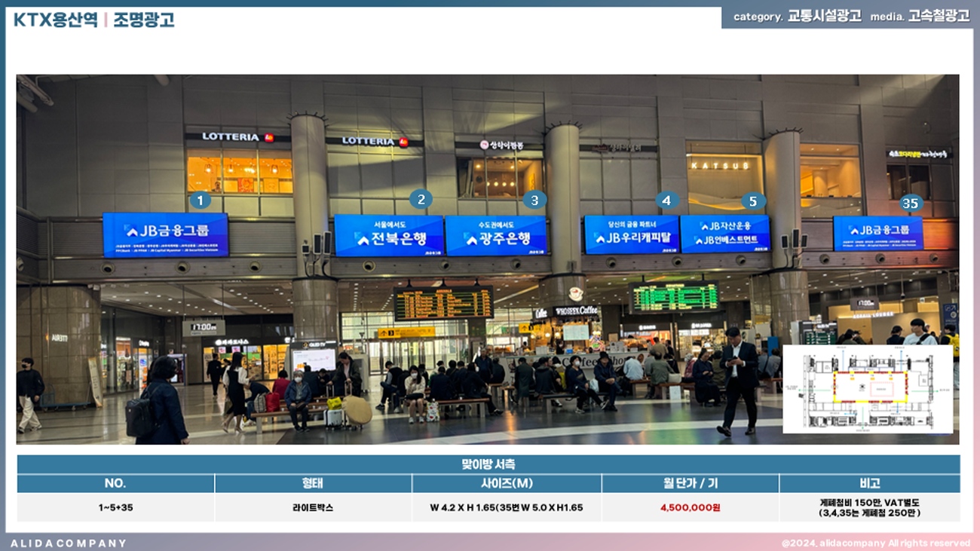Select the number 3 circle marker

534,200
